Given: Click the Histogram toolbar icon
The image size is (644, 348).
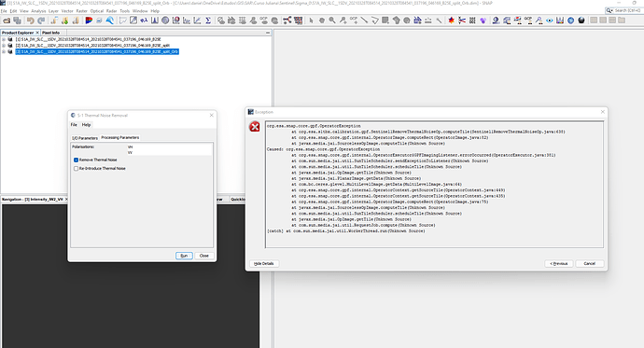Looking at the screenshot, I should [x=154, y=21].
